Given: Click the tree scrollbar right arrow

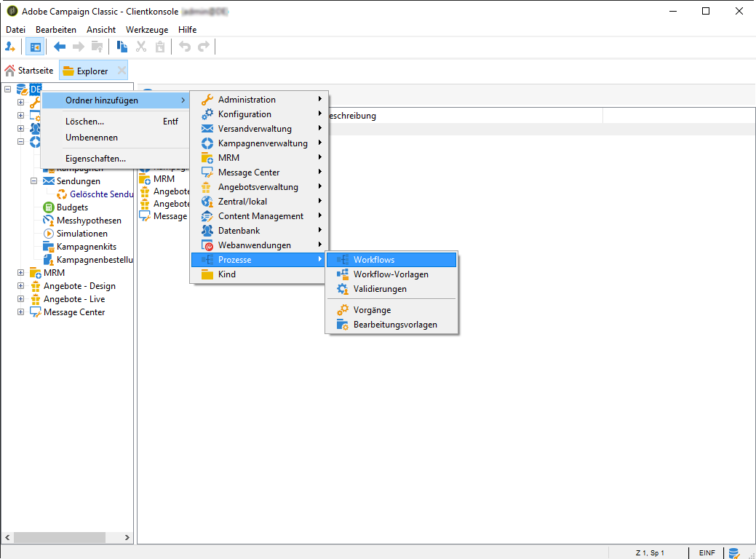Looking at the screenshot, I should pos(127,537).
